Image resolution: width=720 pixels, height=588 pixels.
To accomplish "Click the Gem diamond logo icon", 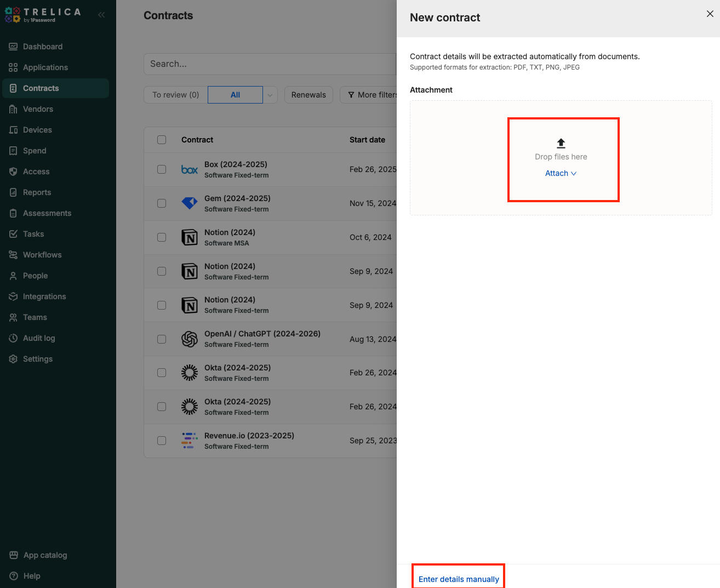I will pyautogui.click(x=190, y=203).
